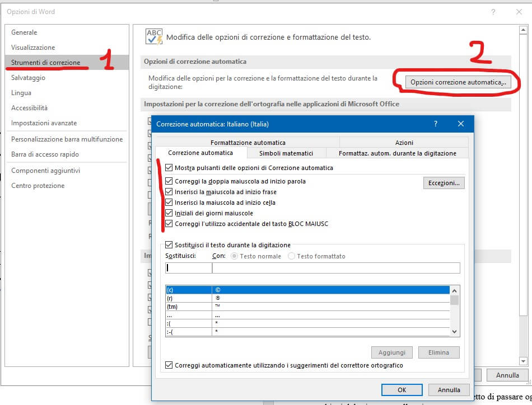532x405 pixels.
Task: Uncheck 'Correggi la doppia maiuscola ad inizio parola'
Action: pos(169,181)
